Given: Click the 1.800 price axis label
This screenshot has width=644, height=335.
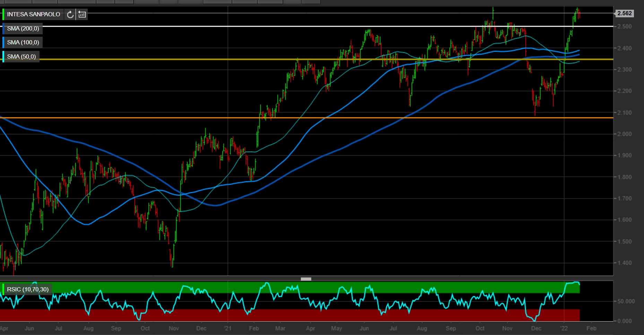Looking at the screenshot, I should [625, 177].
